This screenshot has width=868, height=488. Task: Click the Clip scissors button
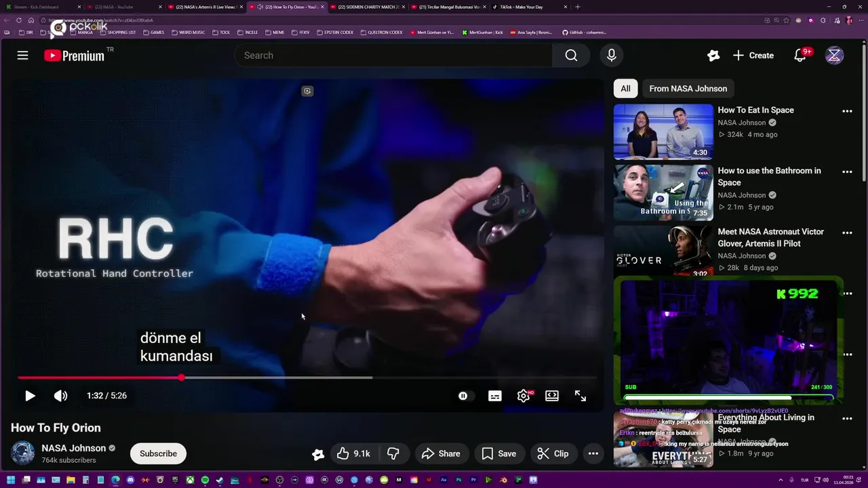point(553,454)
